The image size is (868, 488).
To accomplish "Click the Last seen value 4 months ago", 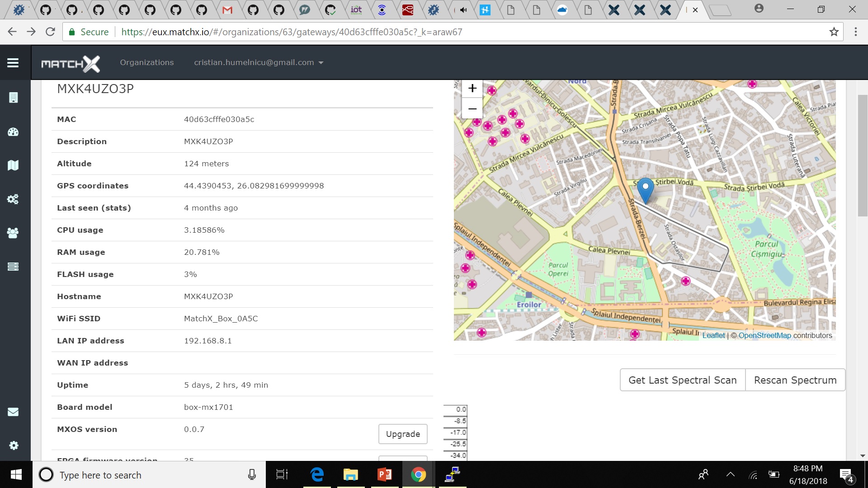I will pos(211,208).
